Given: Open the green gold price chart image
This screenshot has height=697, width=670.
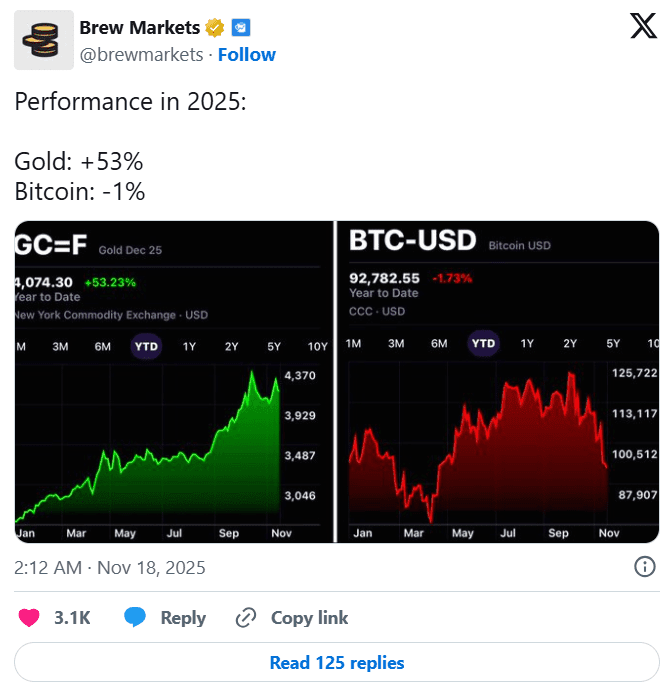Looking at the screenshot, I should (x=174, y=381).
